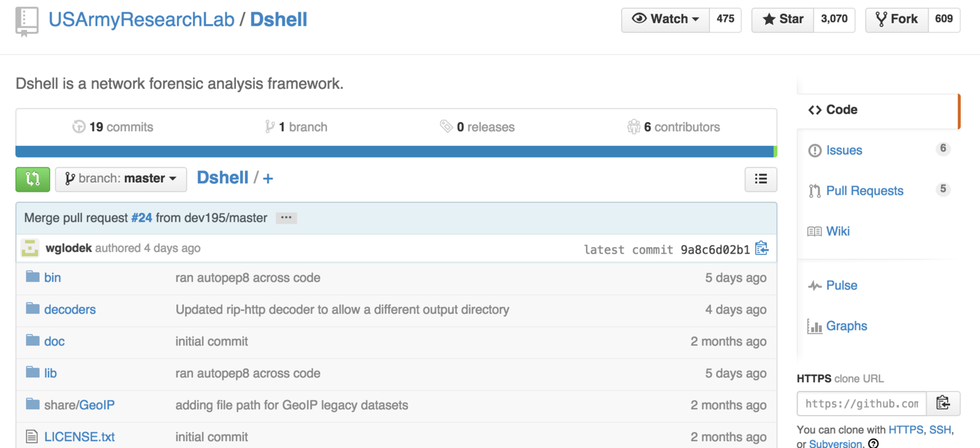Image resolution: width=980 pixels, height=448 pixels.
Task: Click the green compare and review button
Action: pos(32,179)
